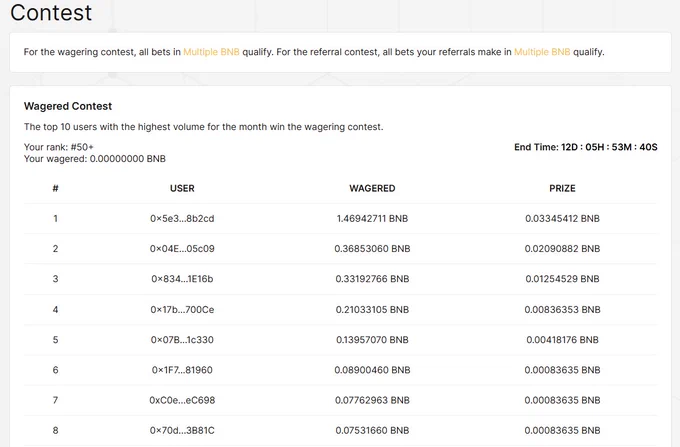Screen dimensions: 680x447
Task: Click rank number 7 cell
Action: coord(56,400)
